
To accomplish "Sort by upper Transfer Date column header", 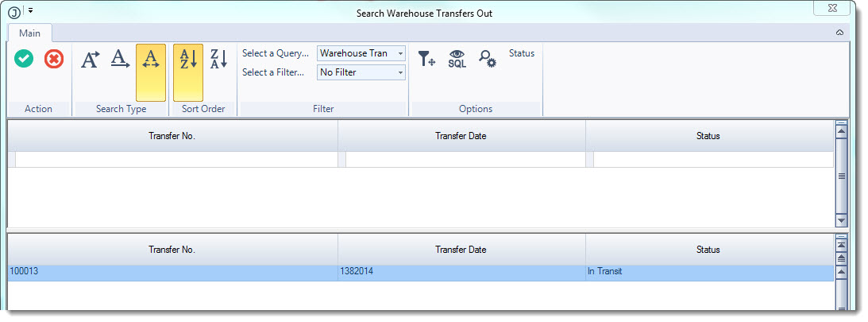I will (x=461, y=136).
